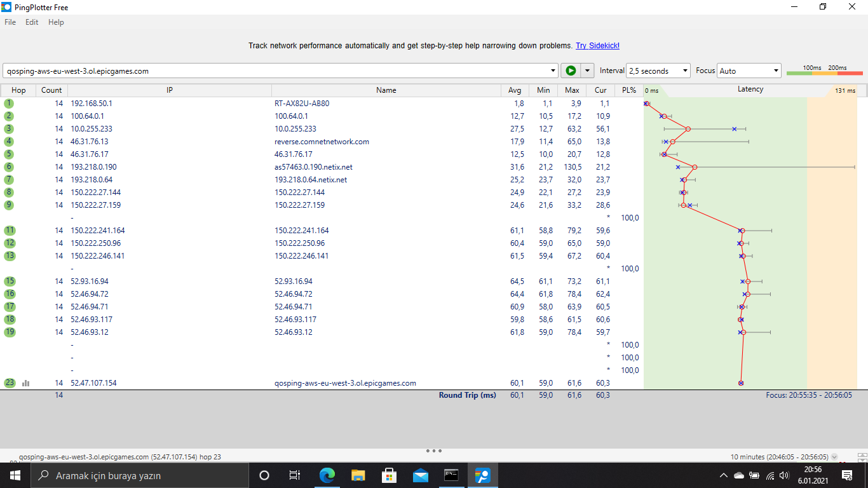Open the Interval dropdown showing 2,5 seconds

[658, 71]
